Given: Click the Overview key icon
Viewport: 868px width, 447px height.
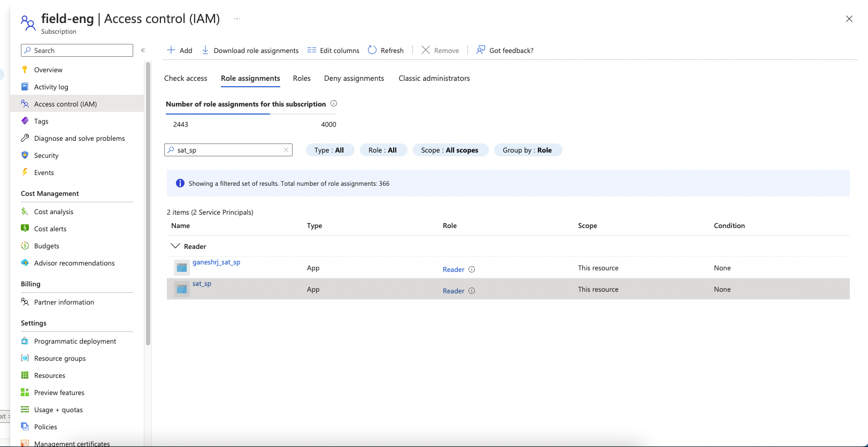Looking at the screenshot, I should [25, 70].
